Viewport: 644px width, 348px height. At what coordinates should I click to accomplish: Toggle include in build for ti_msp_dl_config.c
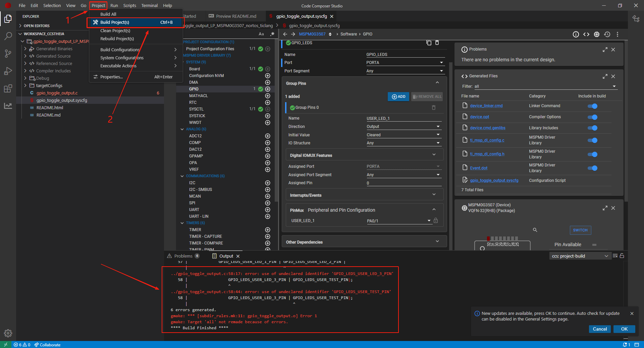pos(593,140)
